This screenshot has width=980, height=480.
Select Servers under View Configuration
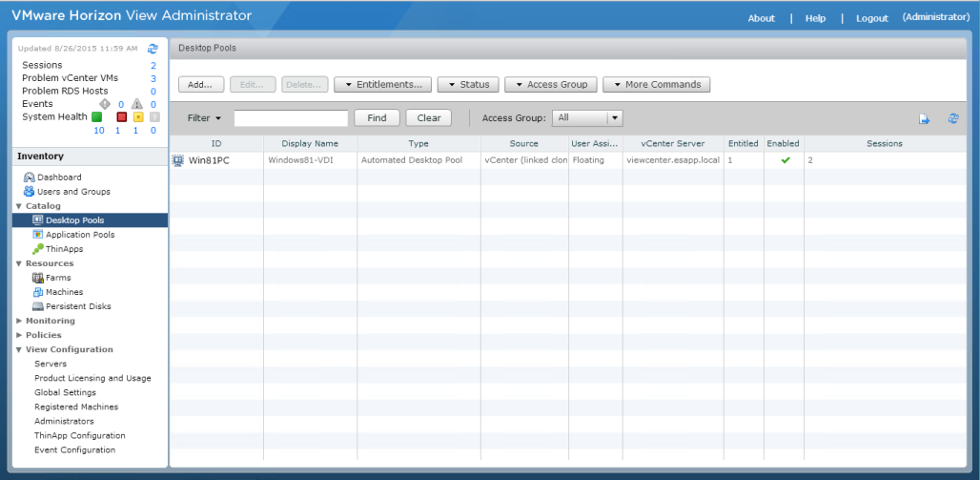pyautogui.click(x=51, y=364)
